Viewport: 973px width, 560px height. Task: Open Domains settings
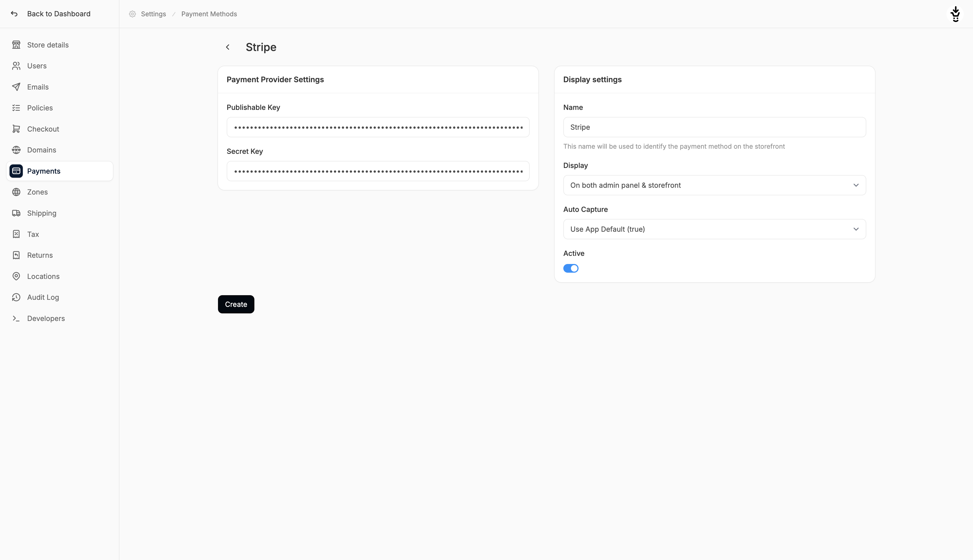click(60, 150)
